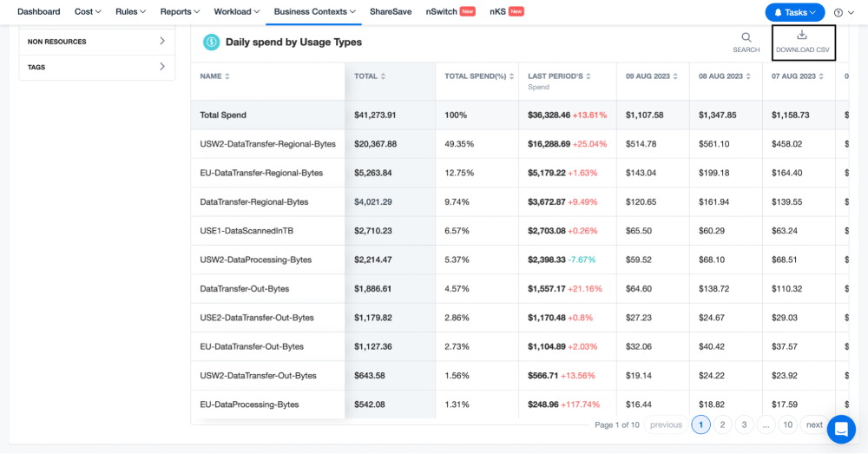868x454 pixels.
Task: Sort by the TOTAL column arrows
Action: pos(383,76)
